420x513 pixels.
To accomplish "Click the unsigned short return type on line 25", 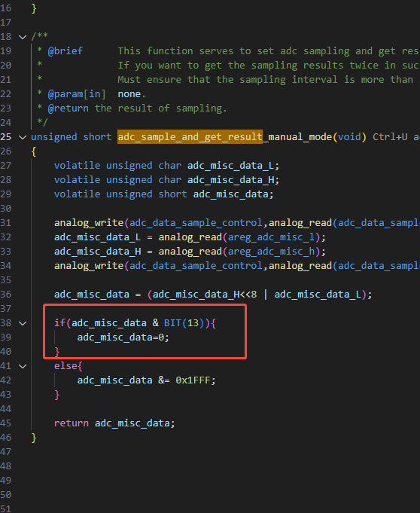I will coord(72,137).
